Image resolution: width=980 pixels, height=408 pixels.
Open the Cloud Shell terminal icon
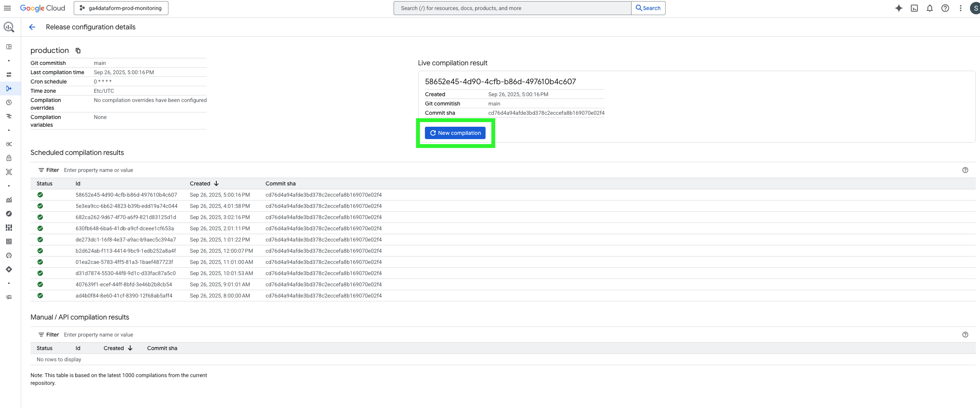(914, 8)
